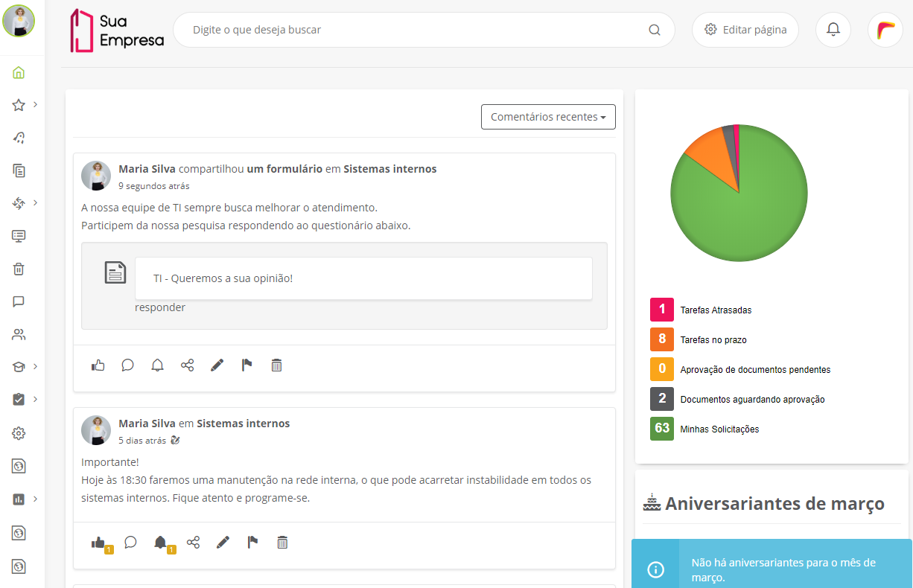The height and width of the screenshot is (588, 913).
Task: Expand the star favorites menu chevron
Action: coord(35,104)
